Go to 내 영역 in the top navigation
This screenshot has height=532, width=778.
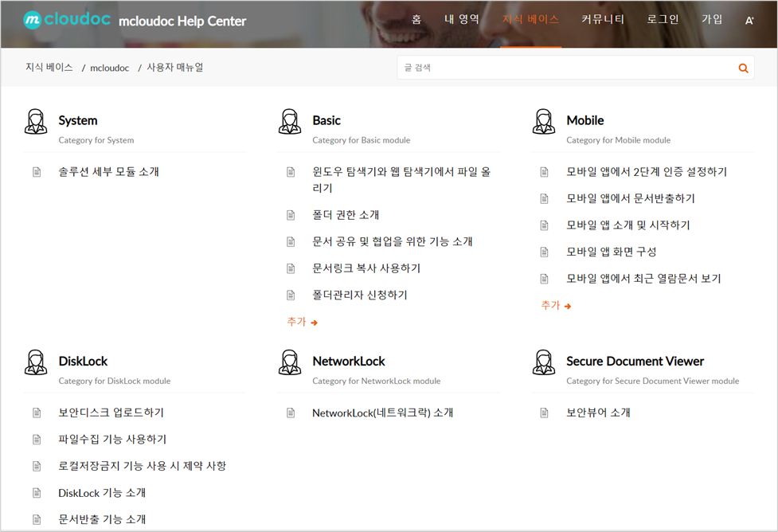[461, 19]
